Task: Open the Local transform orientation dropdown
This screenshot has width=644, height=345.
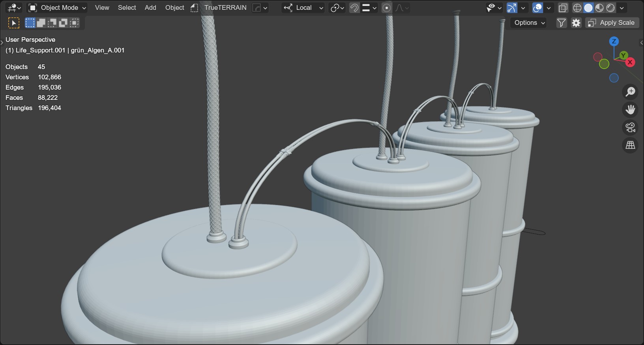Action: tap(303, 7)
